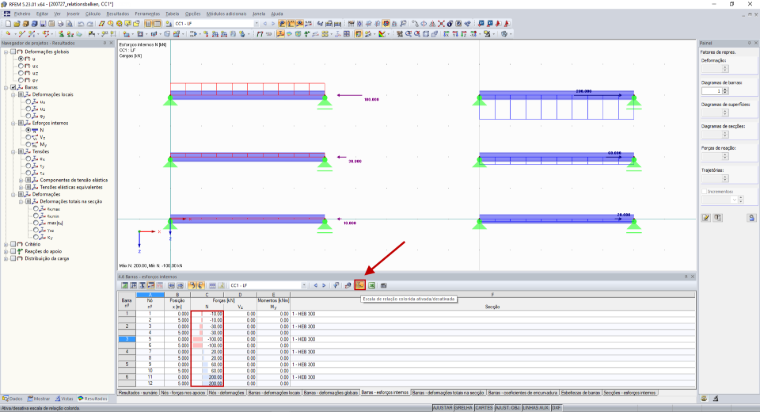Click the rightmost icon in Painel bottom row
This screenshot has height=412, width=760.
point(751,218)
